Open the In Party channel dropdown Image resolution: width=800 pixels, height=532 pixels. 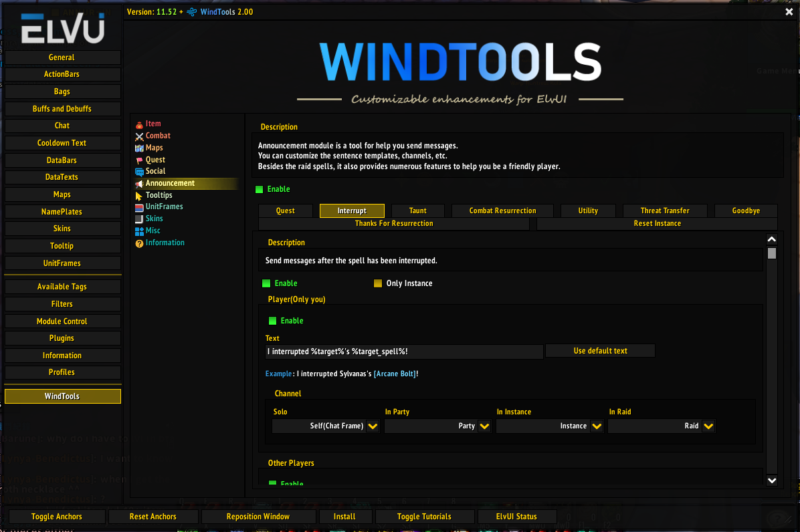click(x=484, y=426)
